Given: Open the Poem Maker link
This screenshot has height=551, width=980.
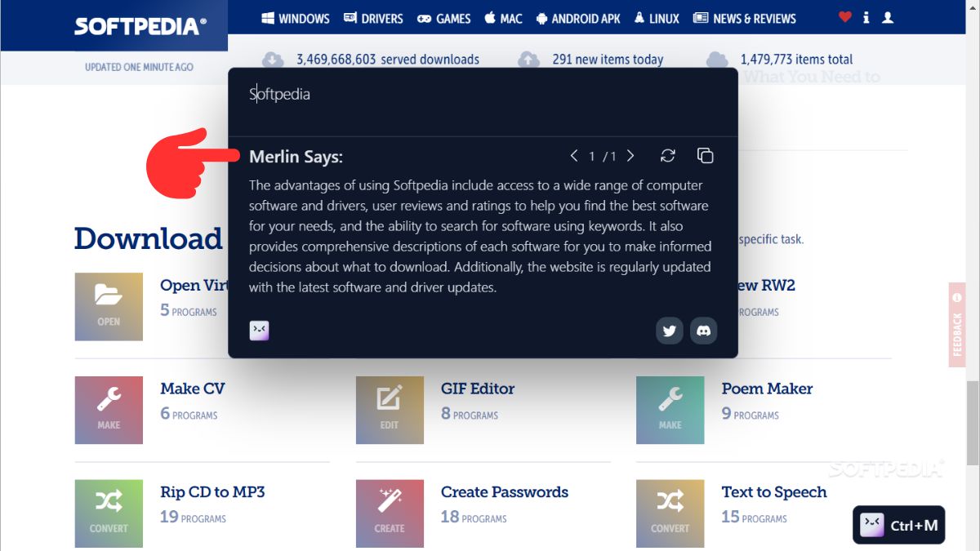Looking at the screenshot, I should [767, 389].
